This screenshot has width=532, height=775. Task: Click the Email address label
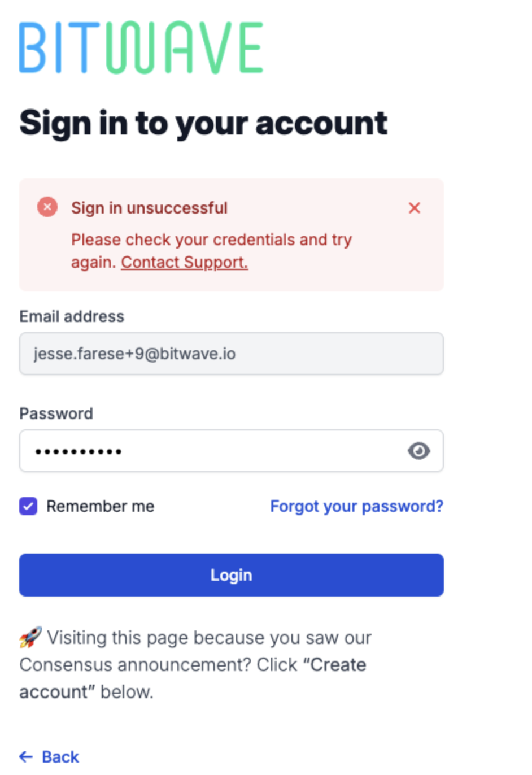click(x=72, y=316)
